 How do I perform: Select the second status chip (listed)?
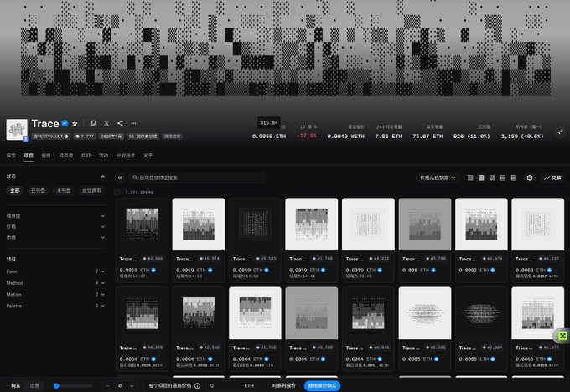coord(39,190)
